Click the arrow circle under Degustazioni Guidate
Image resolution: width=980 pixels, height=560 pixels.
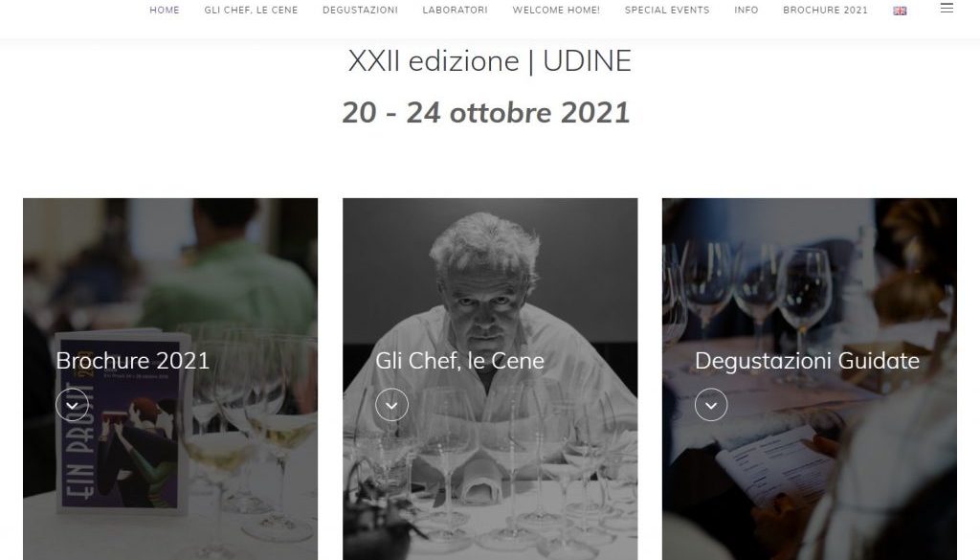point(711,405)
